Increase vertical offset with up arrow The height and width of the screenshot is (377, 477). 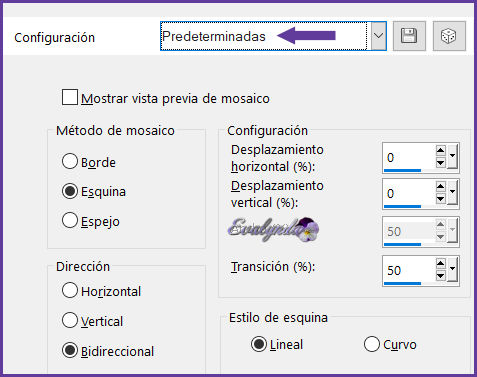click(440, 186)
